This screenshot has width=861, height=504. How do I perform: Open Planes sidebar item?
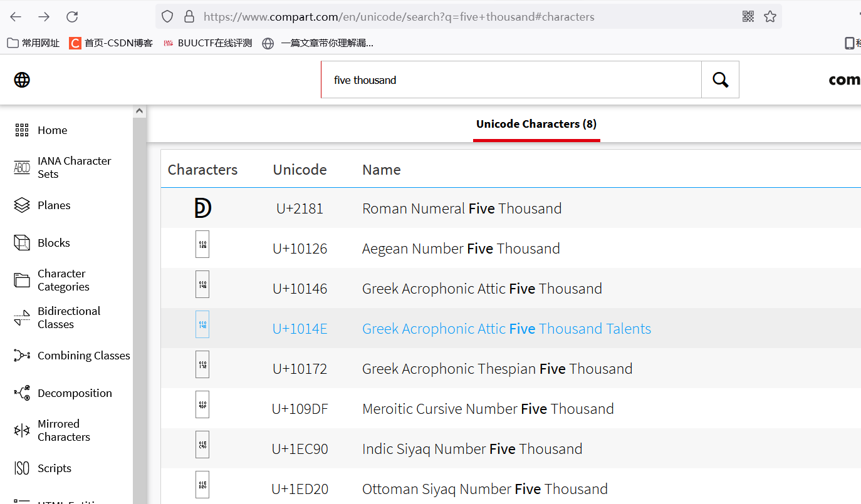(54, 205)
